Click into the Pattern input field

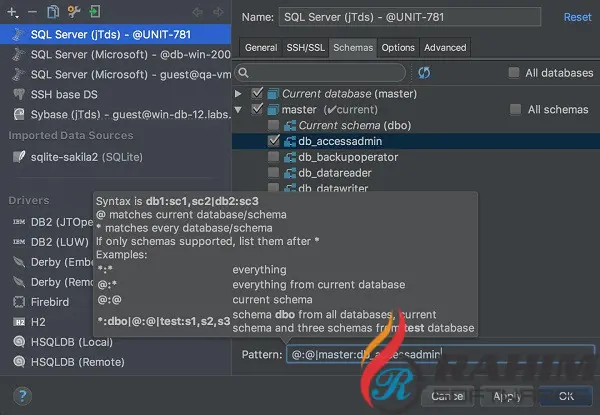pos(441,355)
